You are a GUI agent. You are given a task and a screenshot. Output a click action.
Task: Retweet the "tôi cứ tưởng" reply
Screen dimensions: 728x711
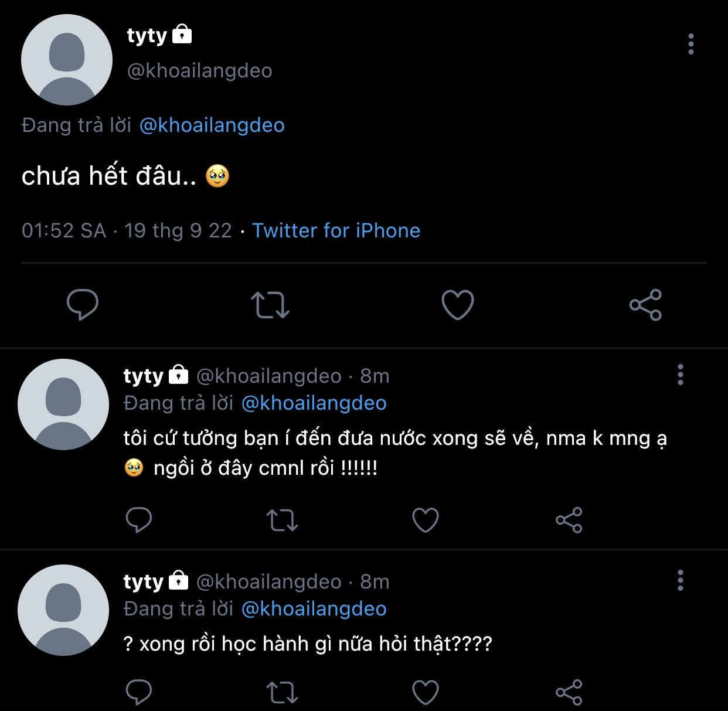pyautogui.click(x=282, y=520)
